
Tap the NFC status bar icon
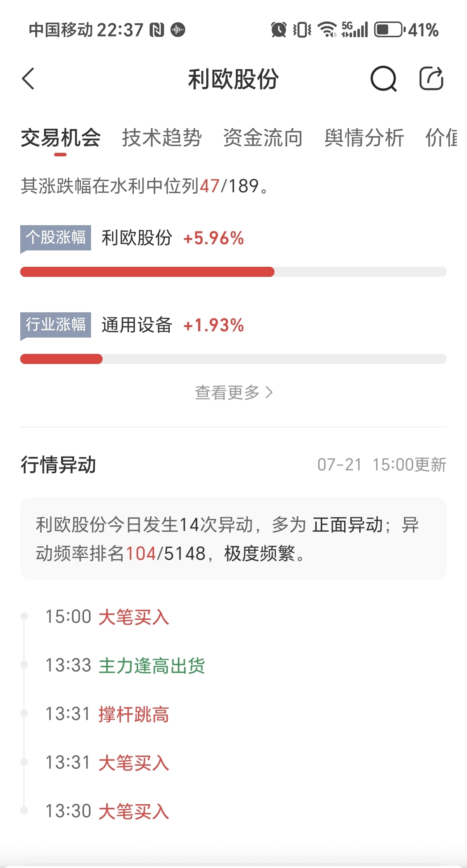157,30
